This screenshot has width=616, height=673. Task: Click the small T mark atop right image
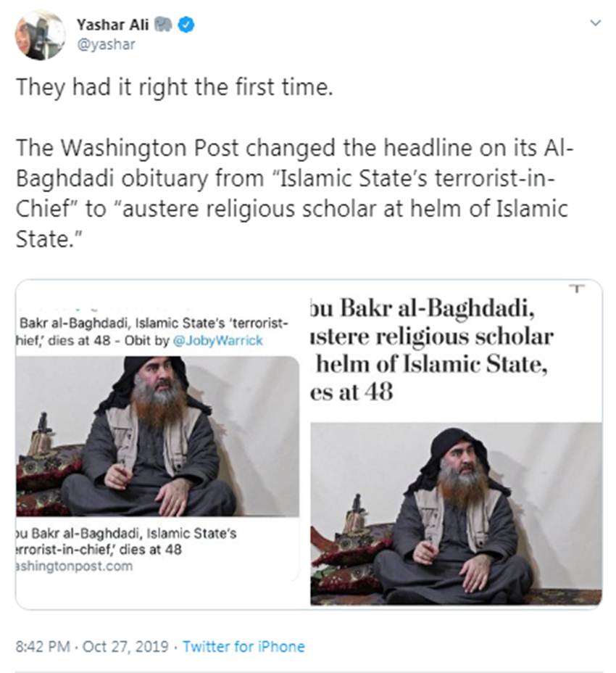tap(578, 289)
